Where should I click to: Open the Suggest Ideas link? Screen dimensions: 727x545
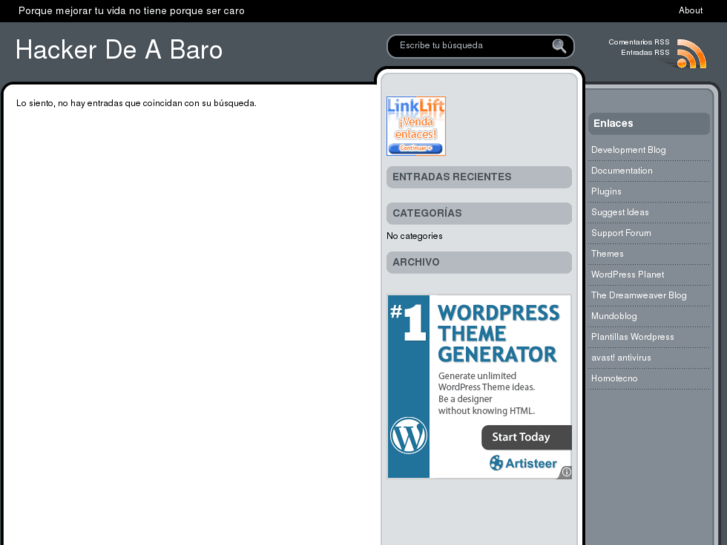point(620,212)
